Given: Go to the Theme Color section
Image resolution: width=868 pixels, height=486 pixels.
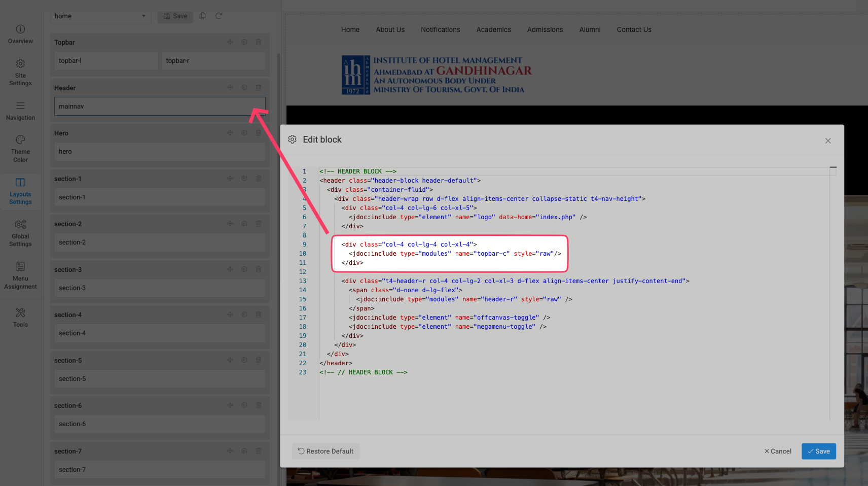Looking at the screenshot, I should 20,148.
